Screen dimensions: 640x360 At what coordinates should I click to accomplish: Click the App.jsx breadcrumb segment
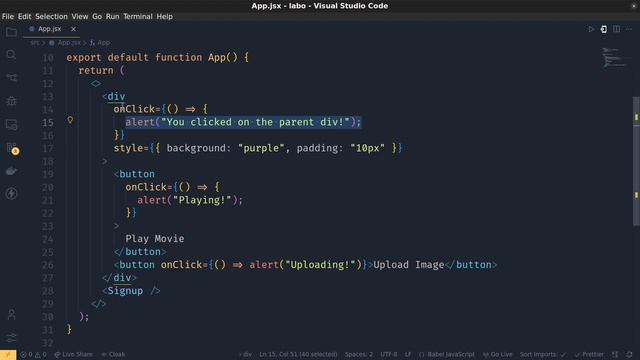click(x=65, y=42)
